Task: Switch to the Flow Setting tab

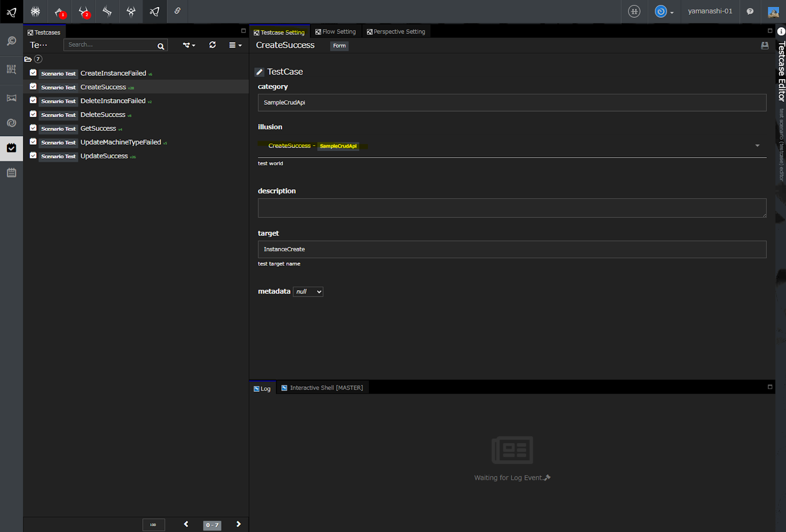Action: tap(335, 32)
